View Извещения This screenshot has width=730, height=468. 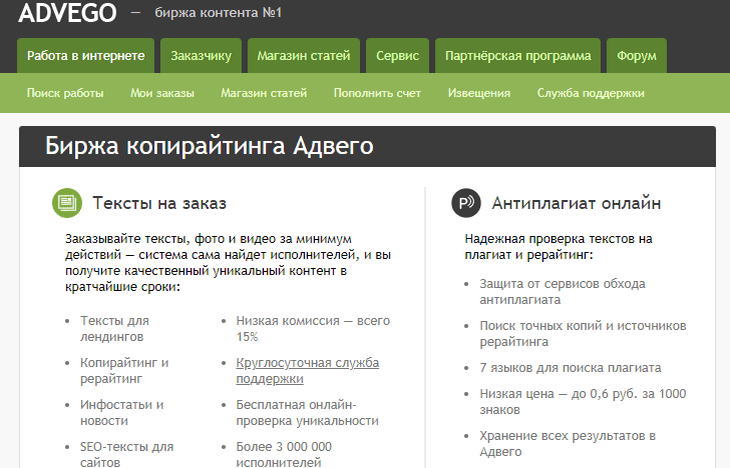tap(479, 93)
